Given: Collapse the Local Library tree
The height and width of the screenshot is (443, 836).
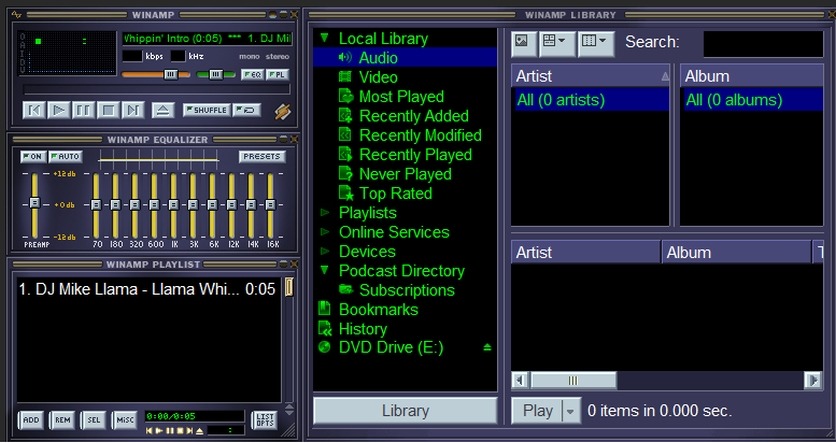Looking at the screenshot, I should [324, 39].
